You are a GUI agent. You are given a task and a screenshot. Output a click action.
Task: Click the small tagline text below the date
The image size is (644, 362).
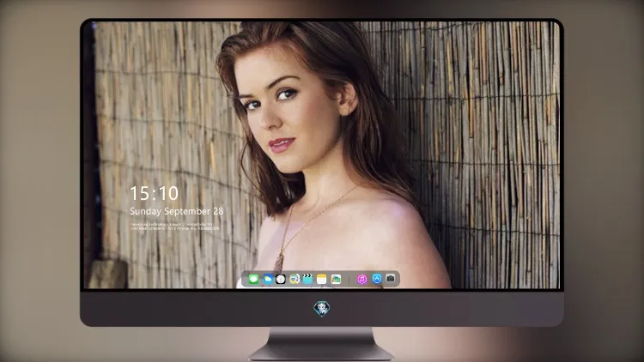click(174, 226)
